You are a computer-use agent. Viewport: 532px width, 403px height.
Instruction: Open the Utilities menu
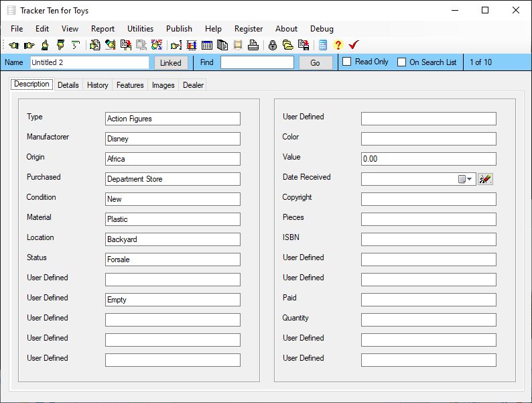[x=140, y=29]
